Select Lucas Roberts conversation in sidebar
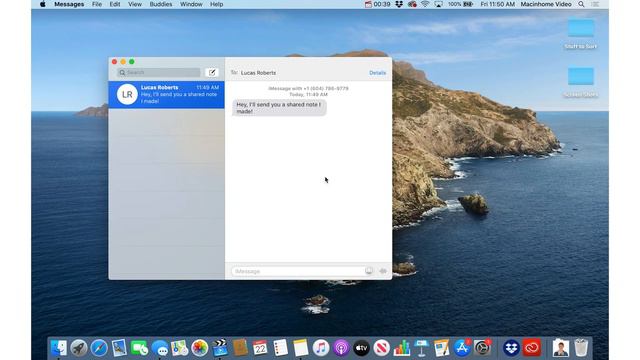The width and height of the screenshot is (640, 360). (x=167, y=94)
